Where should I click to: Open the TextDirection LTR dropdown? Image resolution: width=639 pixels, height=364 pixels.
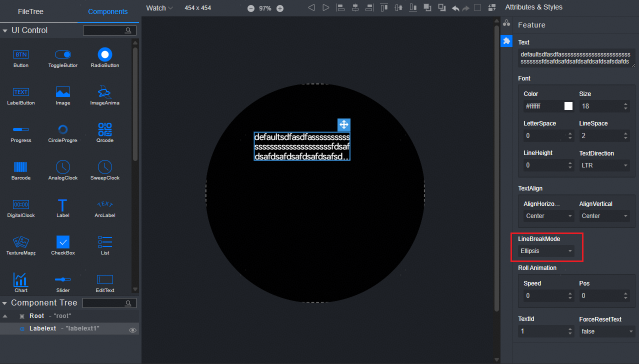pos(604,165)
